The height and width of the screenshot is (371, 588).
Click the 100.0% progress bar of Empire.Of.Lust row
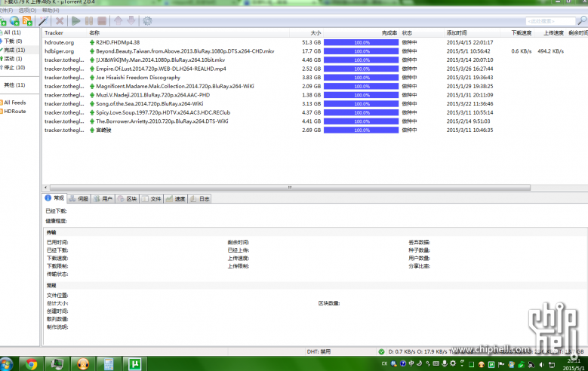point(361,69)
